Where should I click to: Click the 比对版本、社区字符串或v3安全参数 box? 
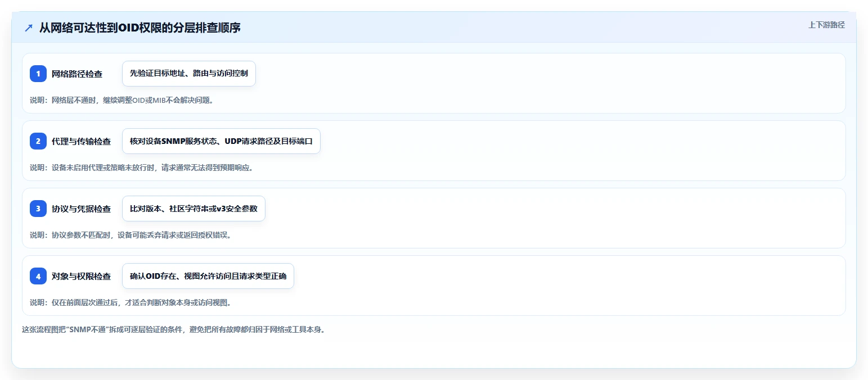pyautogui.click(x=194, y=209)
